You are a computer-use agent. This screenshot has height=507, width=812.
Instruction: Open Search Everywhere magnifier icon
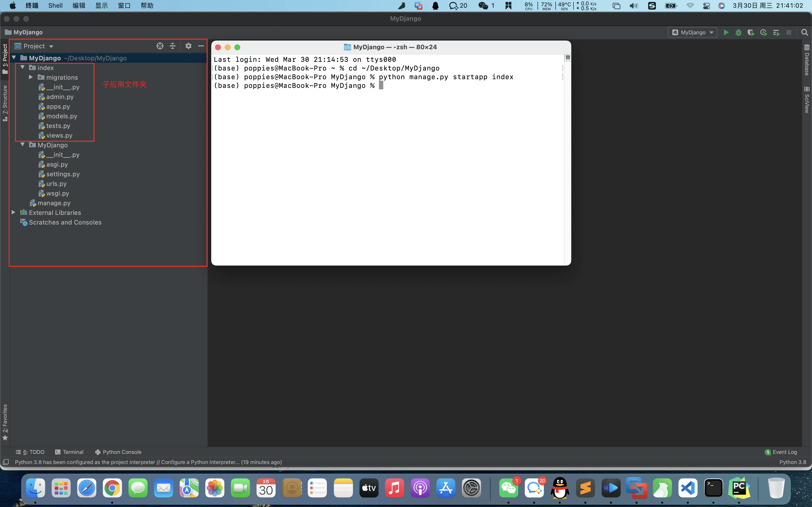(x=804, y=33)
